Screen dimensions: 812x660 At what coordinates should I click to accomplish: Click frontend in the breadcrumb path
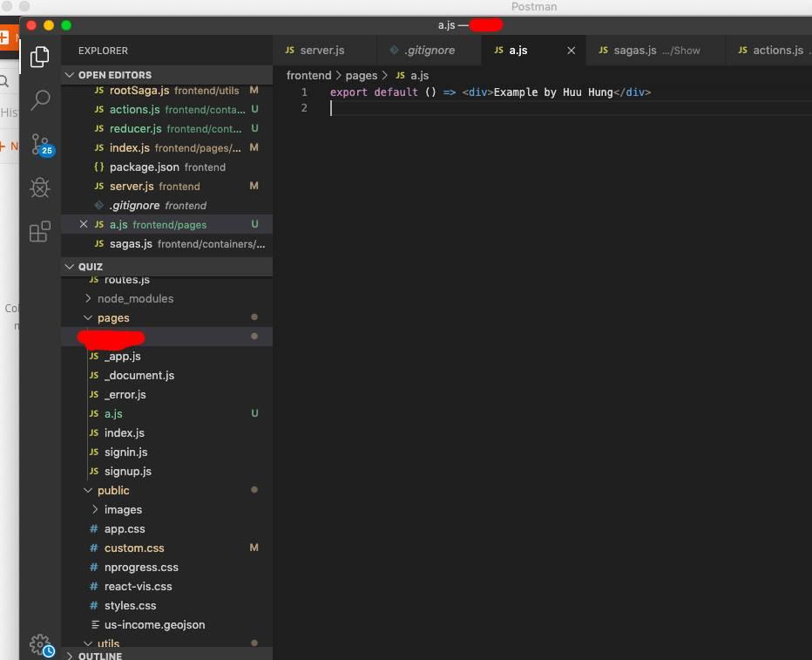(308, 76)
